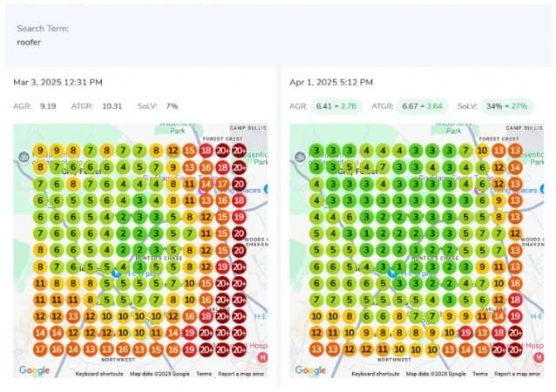
Task: Click the Google logo on the March map
Action: [x=34, y=370]
